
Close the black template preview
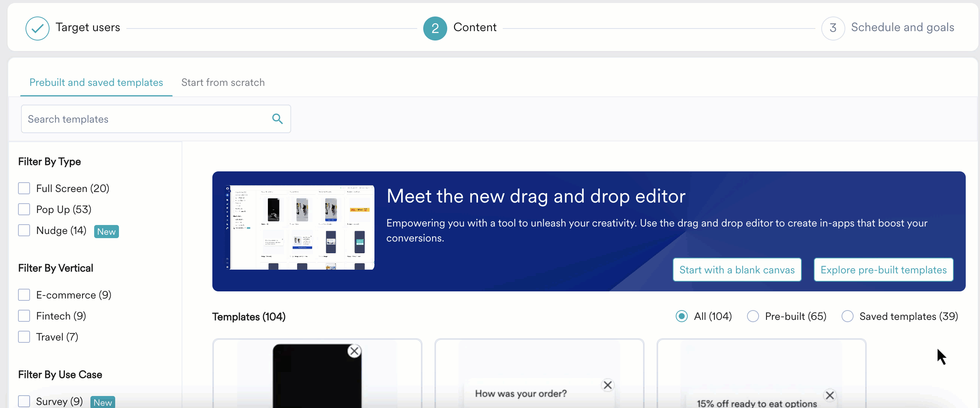pyautogui.click(x=354, y=351)
